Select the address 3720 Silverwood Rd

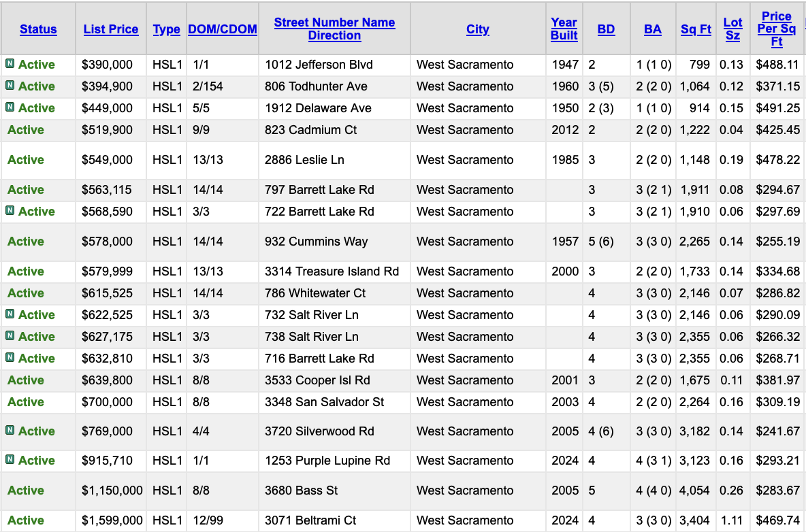click(x=319, y=431)
